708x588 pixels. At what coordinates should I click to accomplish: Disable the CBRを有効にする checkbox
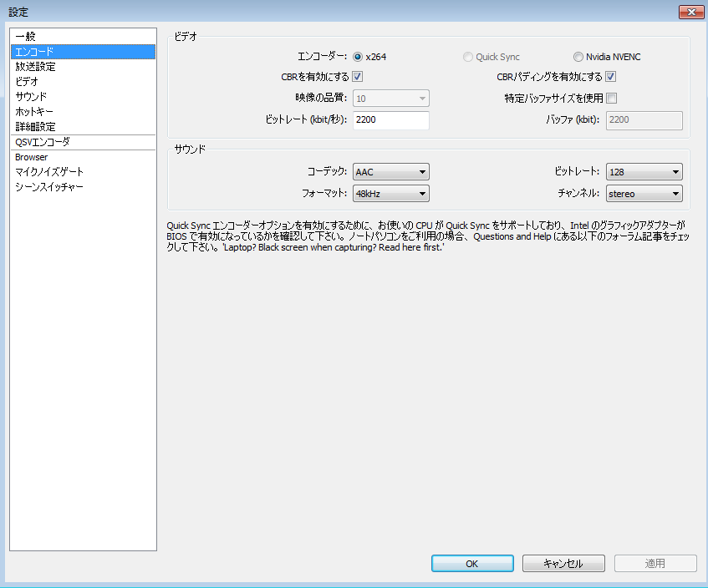coord(357,76)
